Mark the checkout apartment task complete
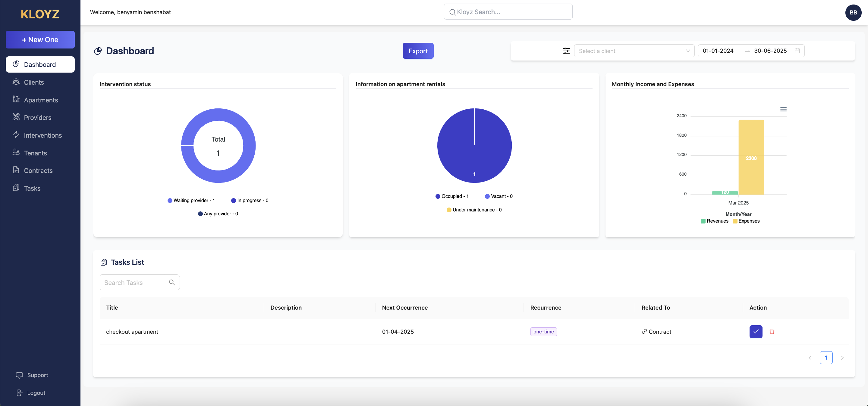Viewport: 868px width, 406px height. (x=756, y=332)
